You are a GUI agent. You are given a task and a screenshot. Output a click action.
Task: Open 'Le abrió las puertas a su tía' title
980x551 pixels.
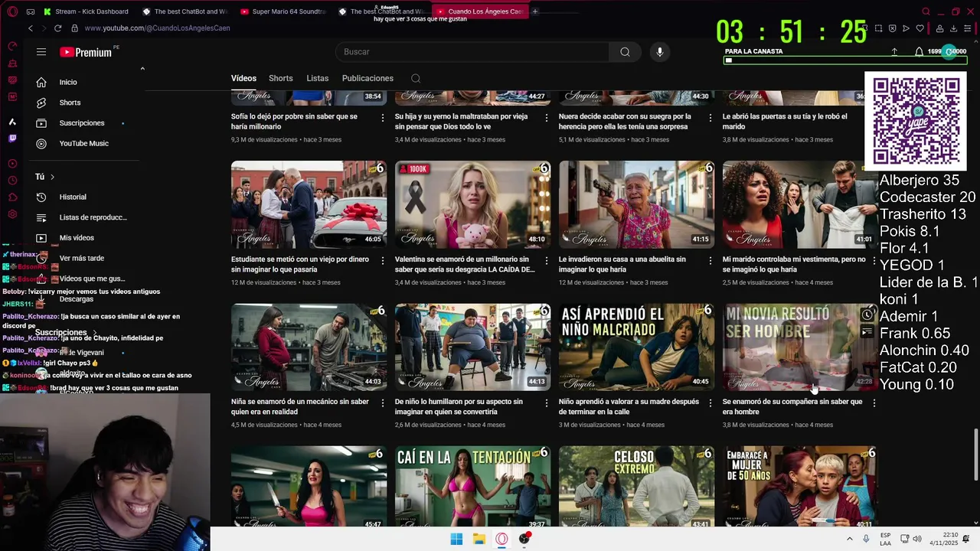785,122
